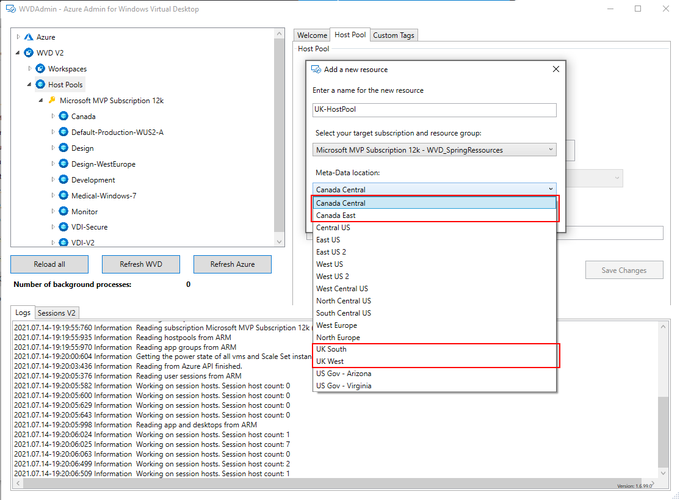680x500 pixels.
Task: Open the subscription and resource group dropdown
Action: click(435, 150)
